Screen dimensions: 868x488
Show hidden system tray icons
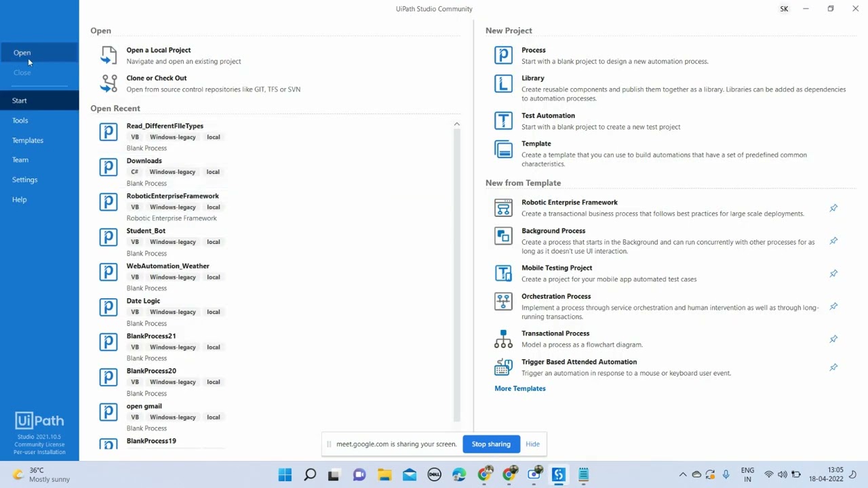(683, 474)
